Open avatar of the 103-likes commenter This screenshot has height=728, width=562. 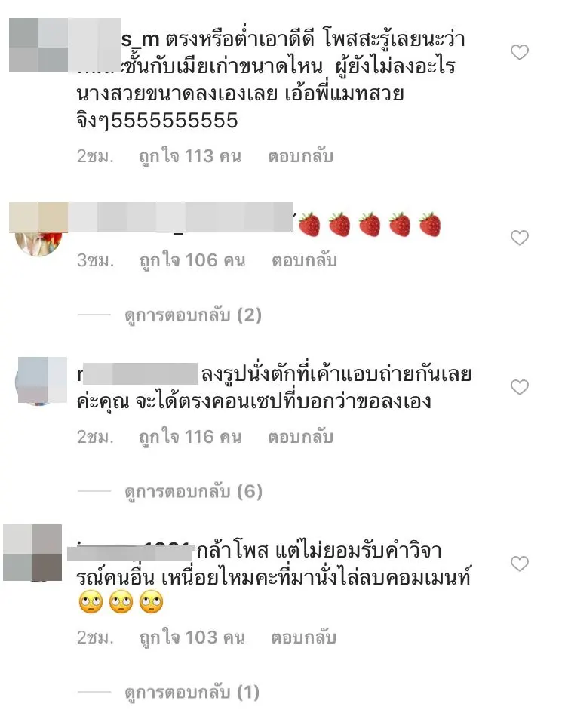(32, 554)
